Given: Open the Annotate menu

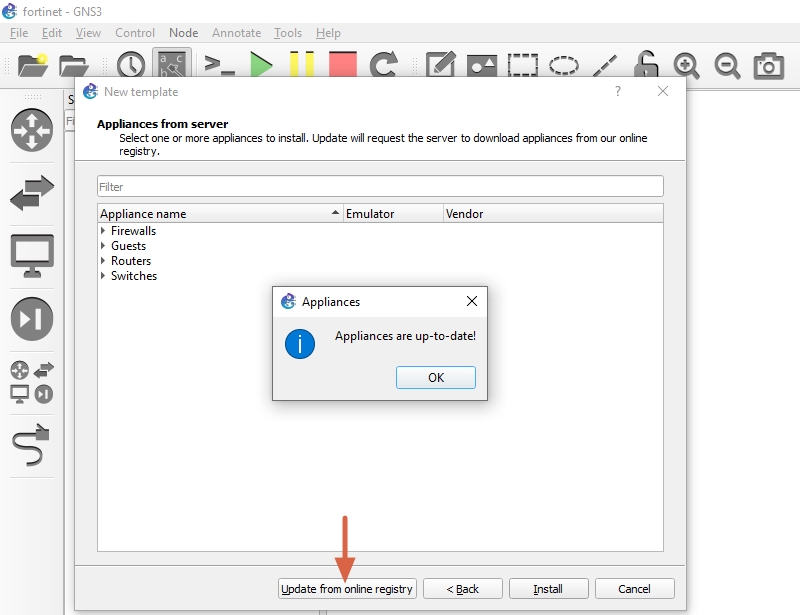Looking at the screenshot, I should point(236,33).
